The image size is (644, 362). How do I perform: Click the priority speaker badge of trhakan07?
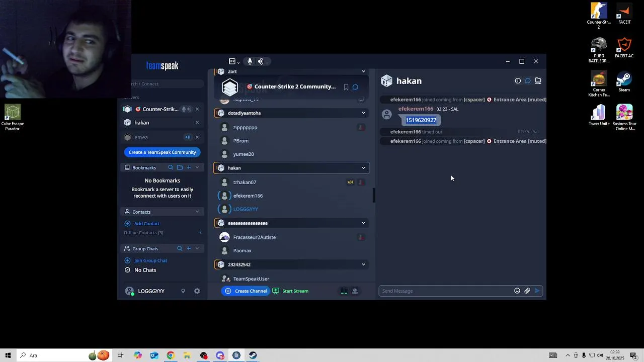tap(350, 182)
